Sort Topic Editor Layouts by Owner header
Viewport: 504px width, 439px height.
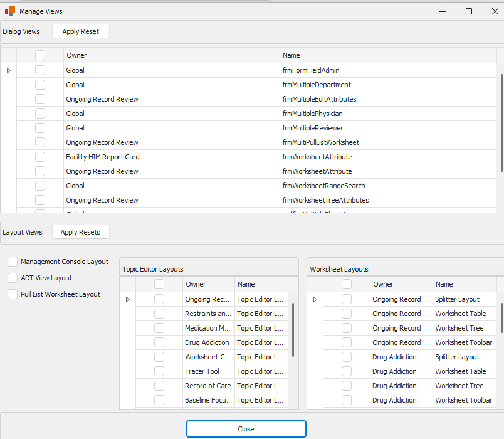coord(209,284)
